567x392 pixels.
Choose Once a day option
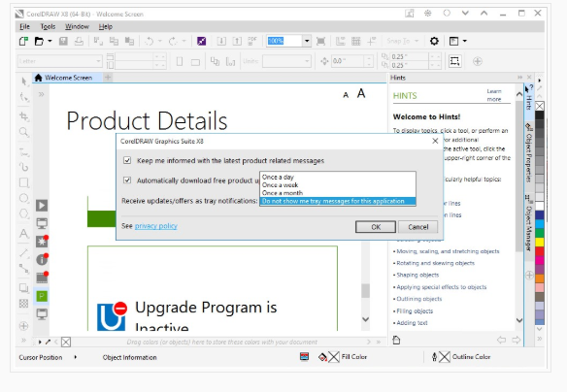click(x=338, y=177)
